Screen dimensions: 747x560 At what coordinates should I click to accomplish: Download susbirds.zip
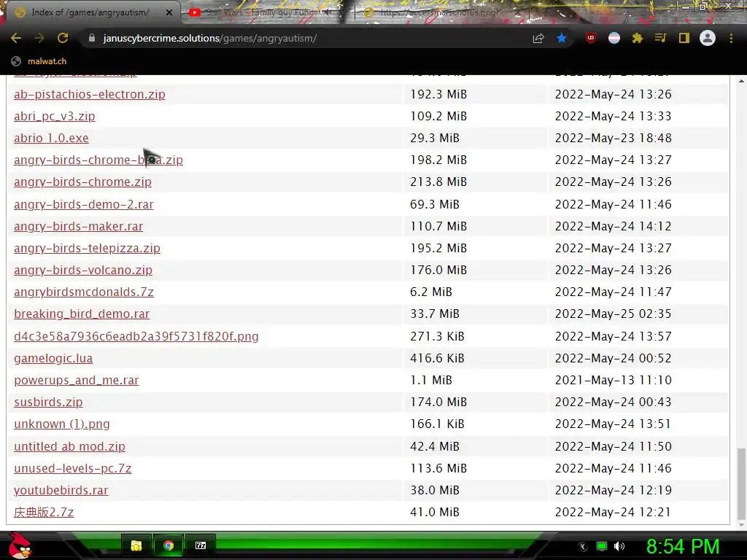(x=48, y=402)
